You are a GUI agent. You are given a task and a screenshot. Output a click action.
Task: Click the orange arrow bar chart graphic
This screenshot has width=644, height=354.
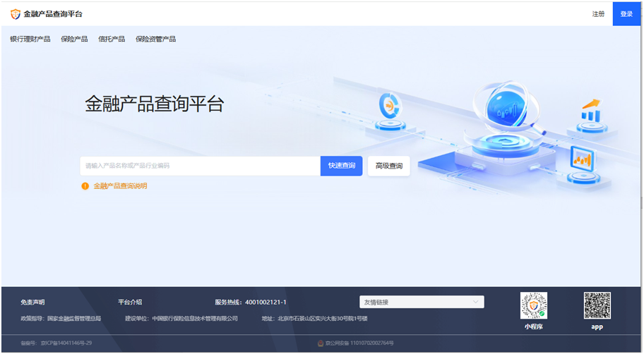pos(592,110)
